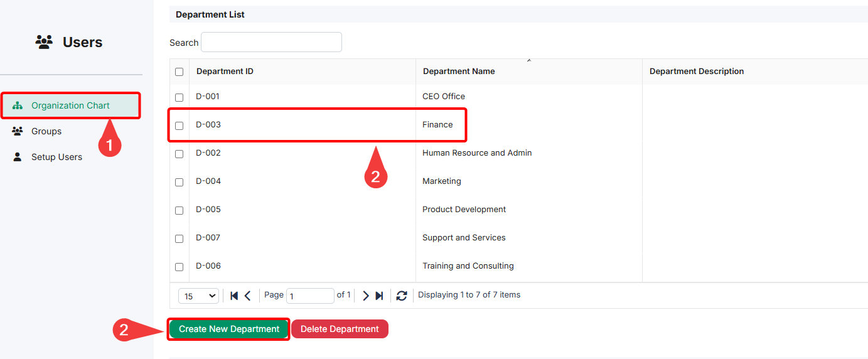Open the page size dropdown showing 15
Screen dimensions: 868x359
[x=198, y=296]
